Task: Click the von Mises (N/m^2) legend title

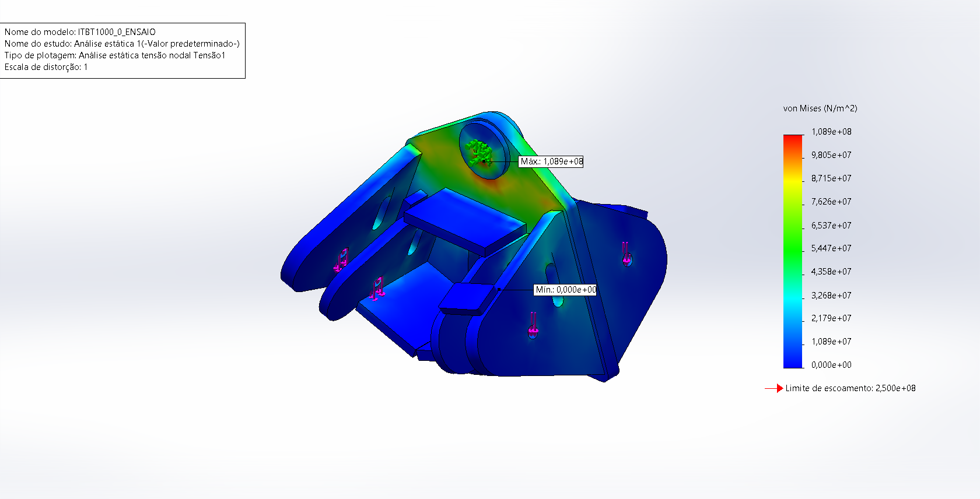Action: pyautogui.click(x=820, y=108)
